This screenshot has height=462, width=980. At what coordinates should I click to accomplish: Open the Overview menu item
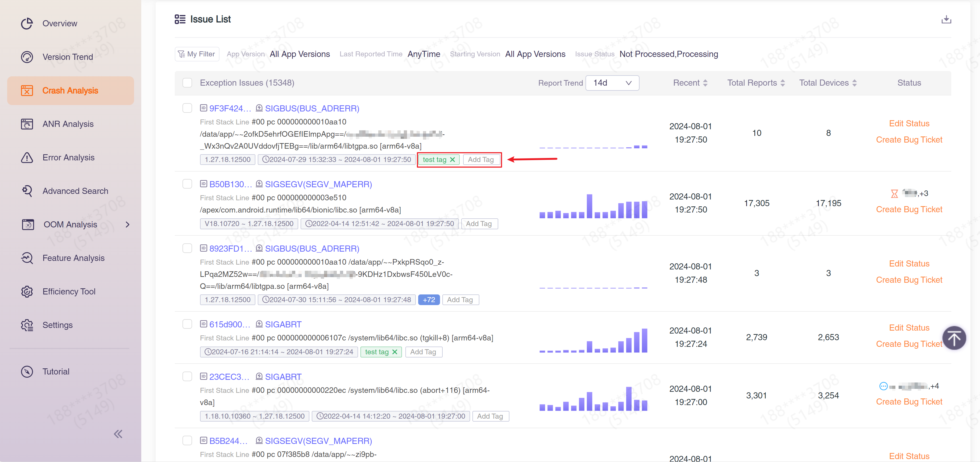71,24
